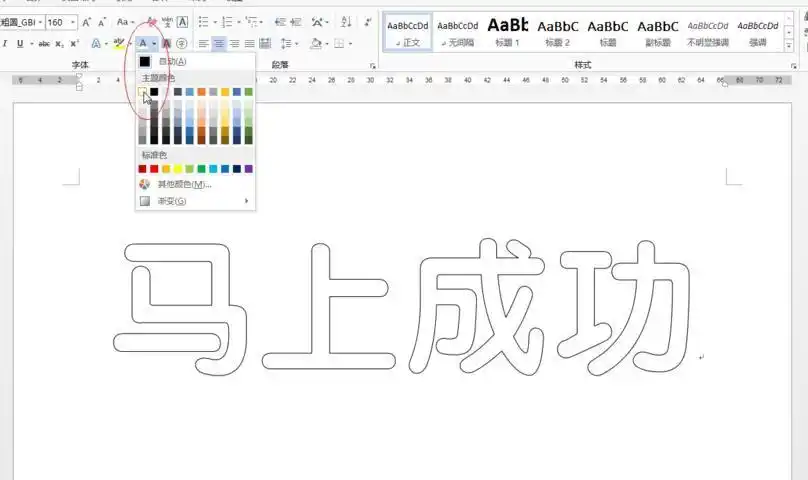Click the Multilevel List icon

coord(251,22)
